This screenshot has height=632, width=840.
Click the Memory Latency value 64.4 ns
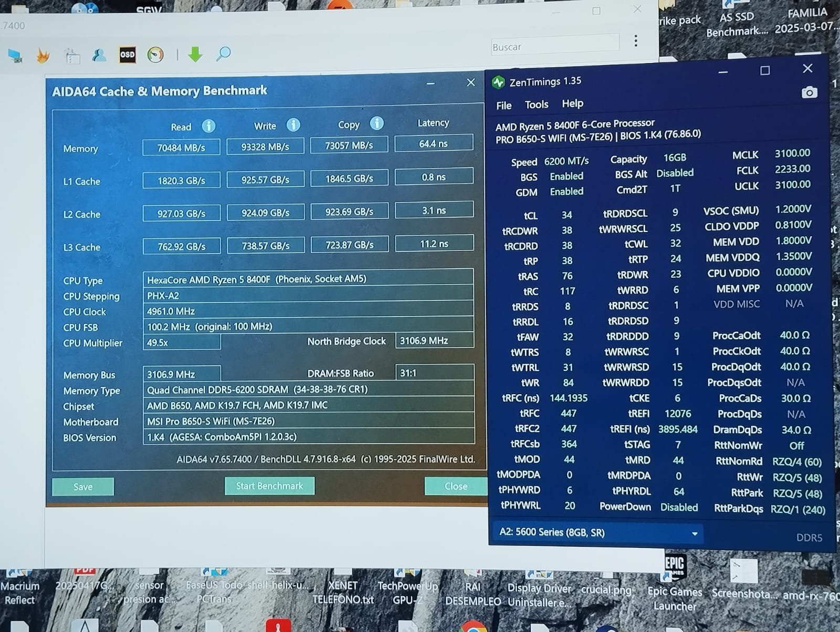coord(434,143)
